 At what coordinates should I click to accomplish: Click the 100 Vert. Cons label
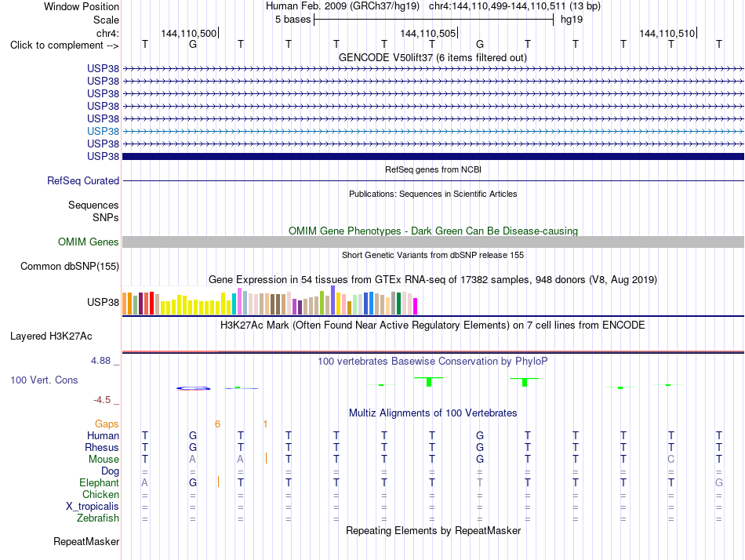click(x=44, y=380)
